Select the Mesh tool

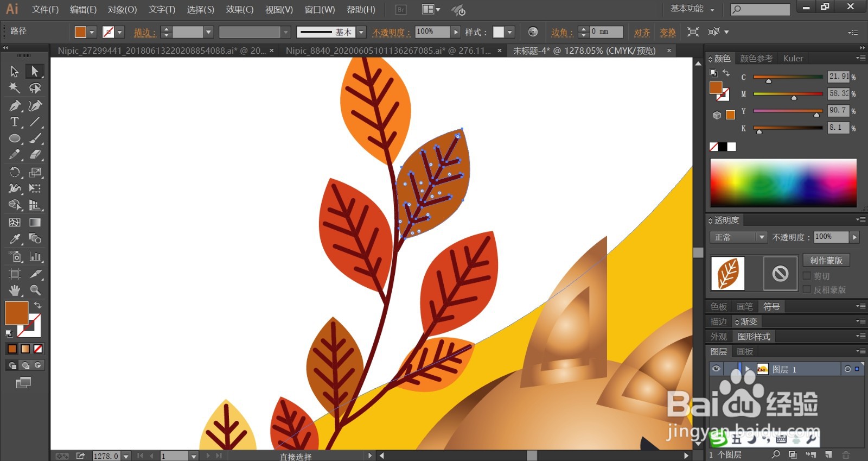(x=15, y=222)
